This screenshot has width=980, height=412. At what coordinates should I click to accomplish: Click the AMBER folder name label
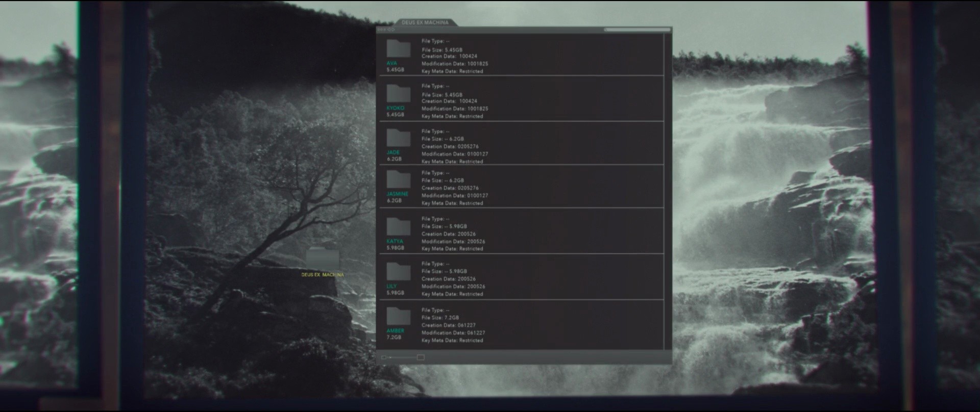click(x=395, y=331)
